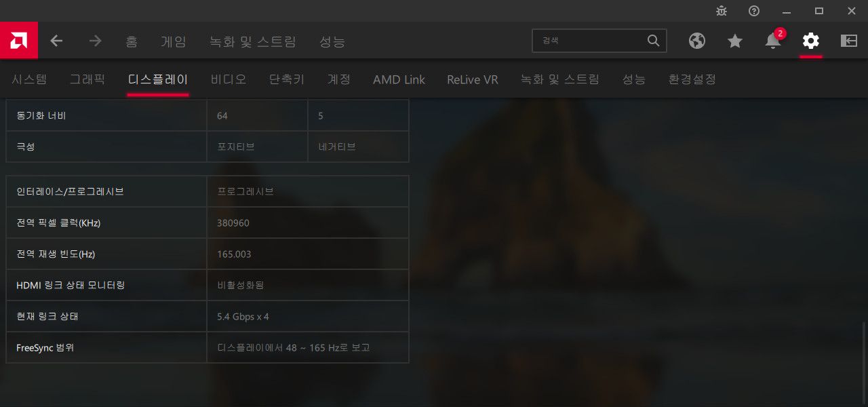
Task: Switch to the 환경설정 tab
Action: (692, 79)
